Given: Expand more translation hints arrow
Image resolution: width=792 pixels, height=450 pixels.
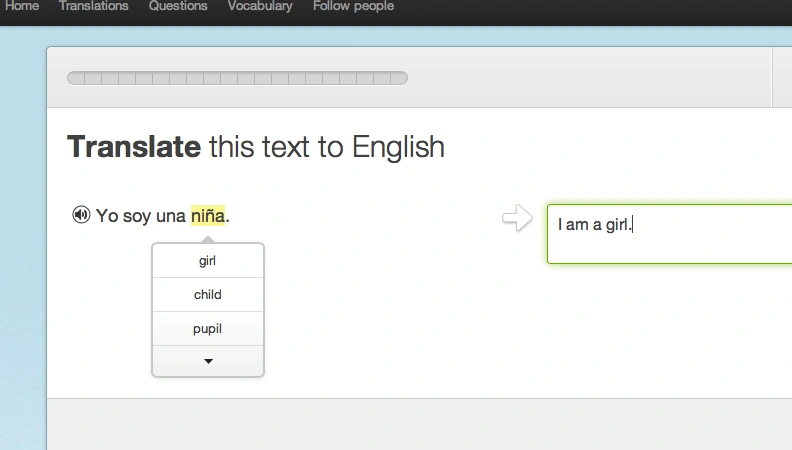Looking at the screenshot, I should tap(208, 361).
